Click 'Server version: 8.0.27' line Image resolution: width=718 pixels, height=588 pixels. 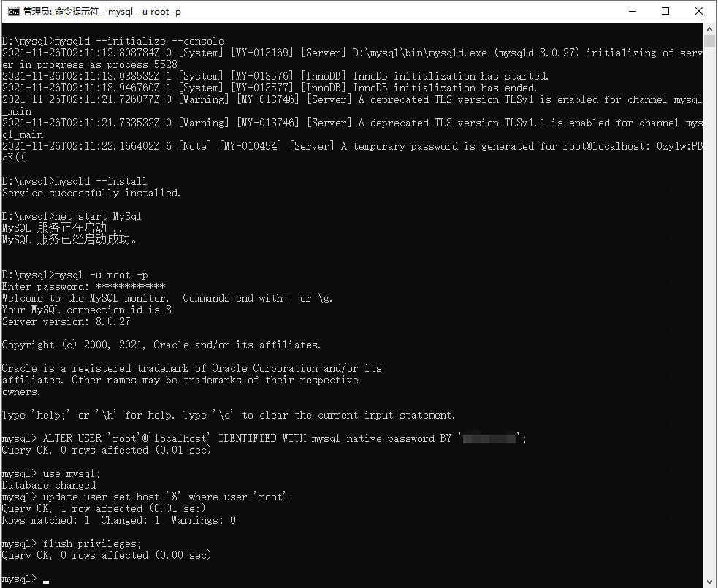tap(66, 322)
